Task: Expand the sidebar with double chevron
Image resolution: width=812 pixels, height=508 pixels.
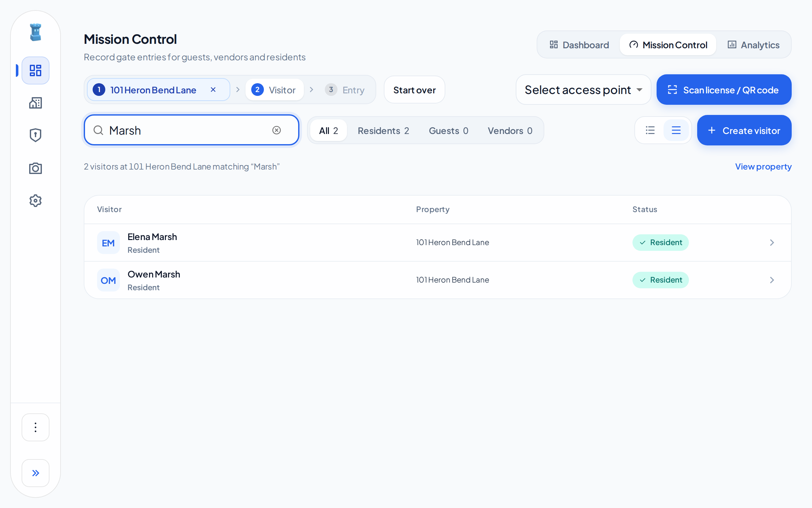Action: (36, 473)
